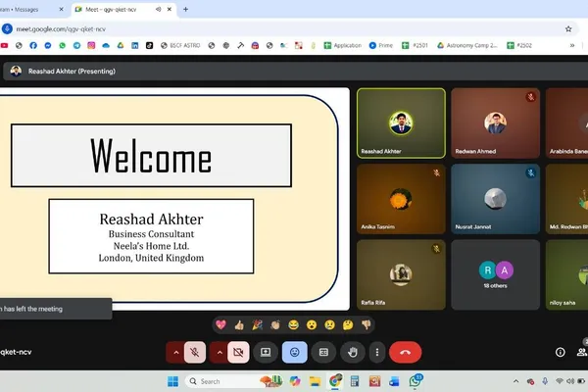Close the Messages tab
Viewport: 588px width, 392px height.
[x=61, y=10]
